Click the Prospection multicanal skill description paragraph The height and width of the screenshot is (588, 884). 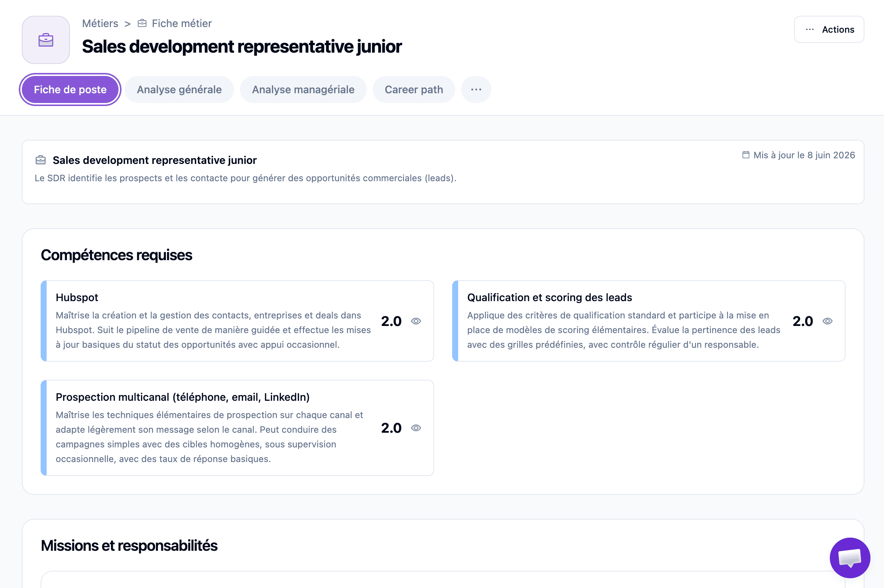pos(210,437)
